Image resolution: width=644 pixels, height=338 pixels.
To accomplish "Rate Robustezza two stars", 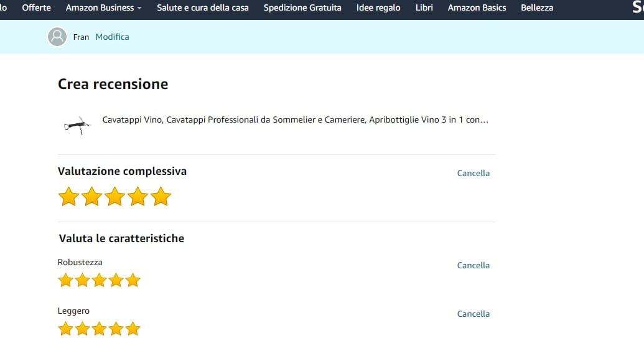I will pos(82,280).
